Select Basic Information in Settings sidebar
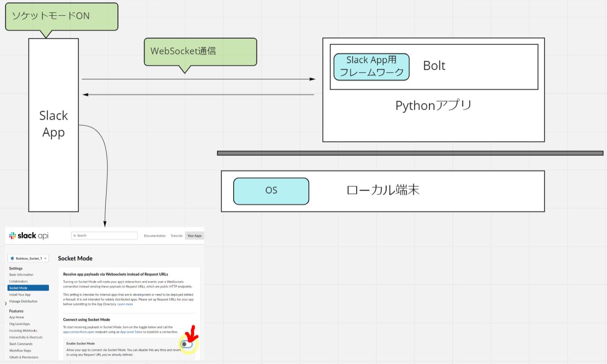The height and width of the screenshot is (364, 607). tap(21, 275)
